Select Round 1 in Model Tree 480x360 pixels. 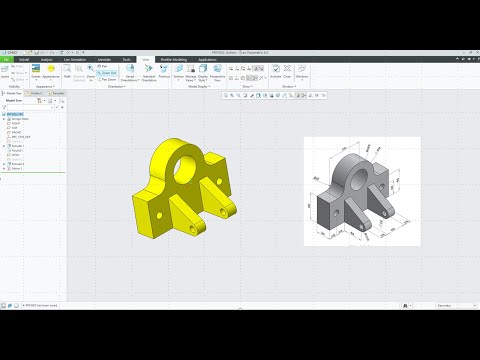(15, 150)
